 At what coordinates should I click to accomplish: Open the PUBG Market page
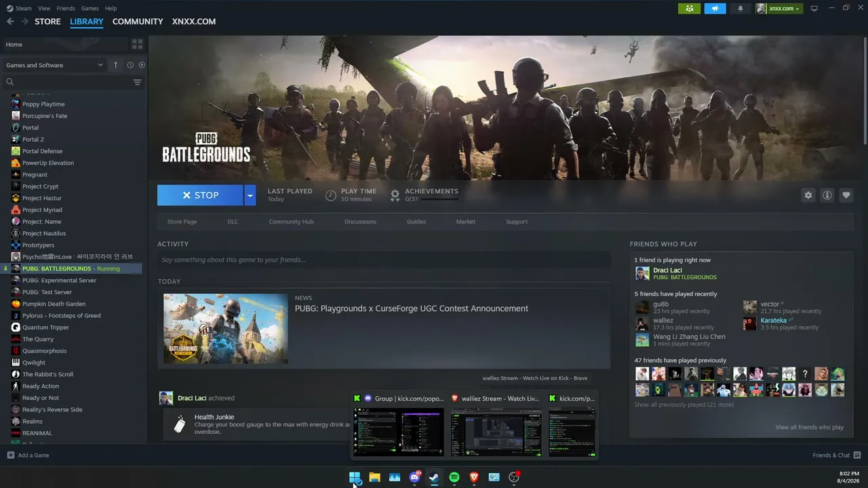click(x=466, y=222)
